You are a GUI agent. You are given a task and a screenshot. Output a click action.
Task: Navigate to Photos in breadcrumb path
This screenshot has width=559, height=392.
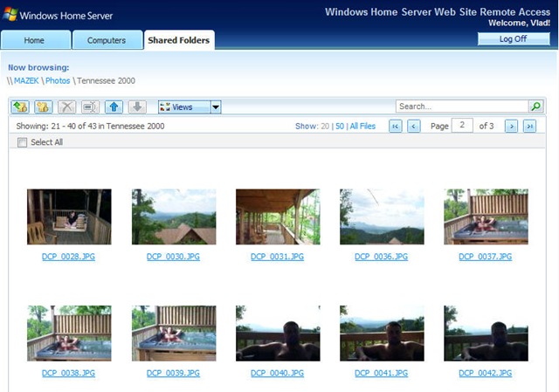pyautogui.click(x=58, y=80)
